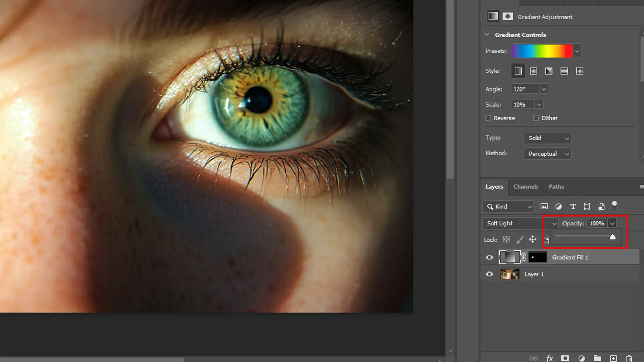Image resolution: width=644 pixels, height=362 pixels.
Task: Open the Soft Light blend mode dropdown
Action: point(521,223)
